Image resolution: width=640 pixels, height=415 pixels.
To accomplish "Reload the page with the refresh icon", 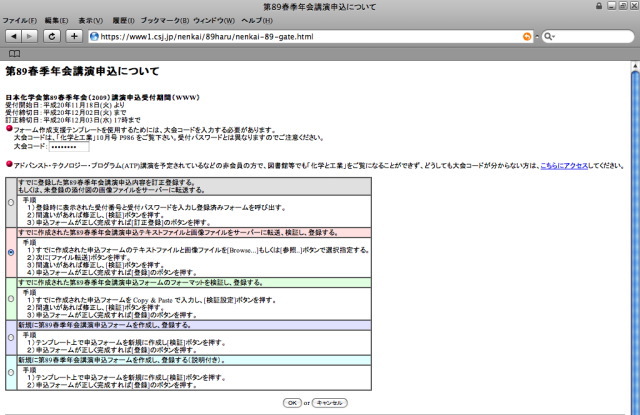I will click(51, 36).
